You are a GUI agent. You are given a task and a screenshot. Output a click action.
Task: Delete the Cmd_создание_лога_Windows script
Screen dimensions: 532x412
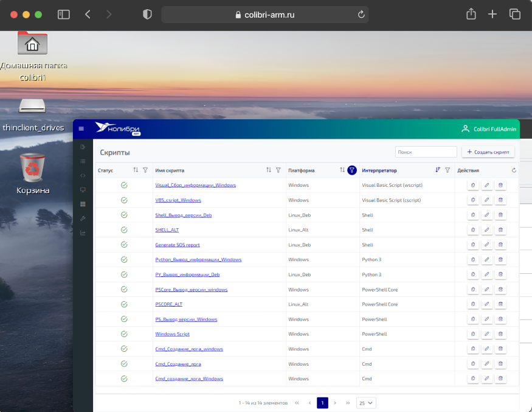pyautogui.click(x=500, y=379)
